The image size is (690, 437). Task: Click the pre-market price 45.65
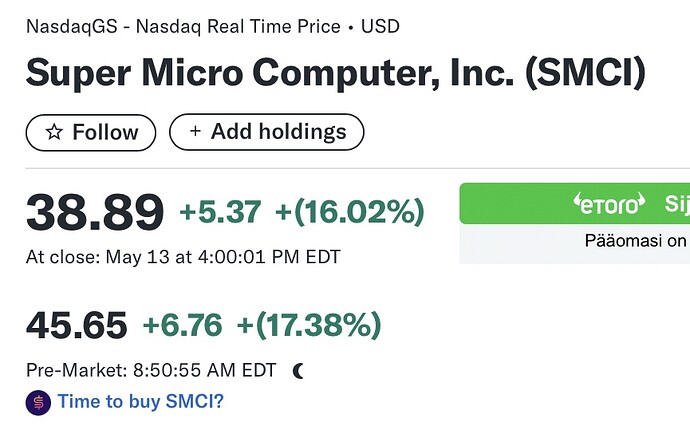pos(77,325)
